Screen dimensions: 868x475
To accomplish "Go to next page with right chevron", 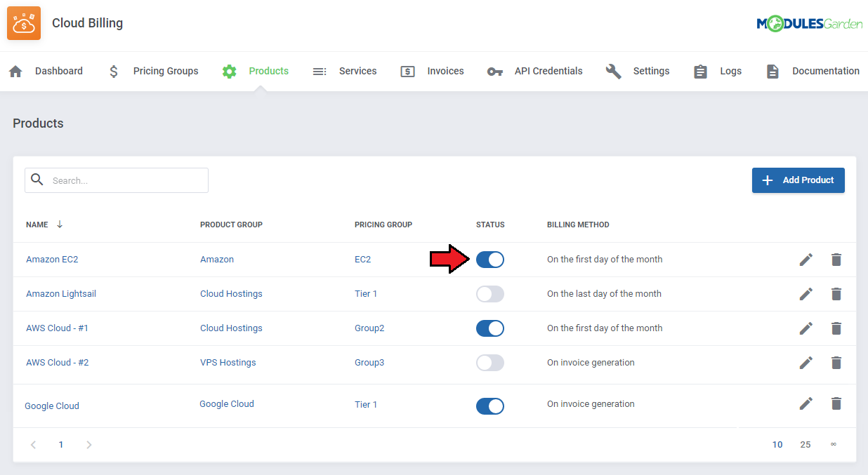I will (x=88, y=445).
